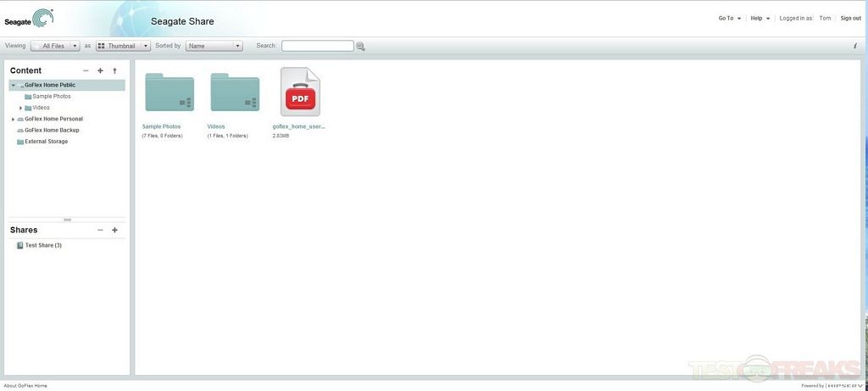Viewport: 868px width, 391px height.
Task: Click the About GoFlex Home link
Action: pos(25,386)
